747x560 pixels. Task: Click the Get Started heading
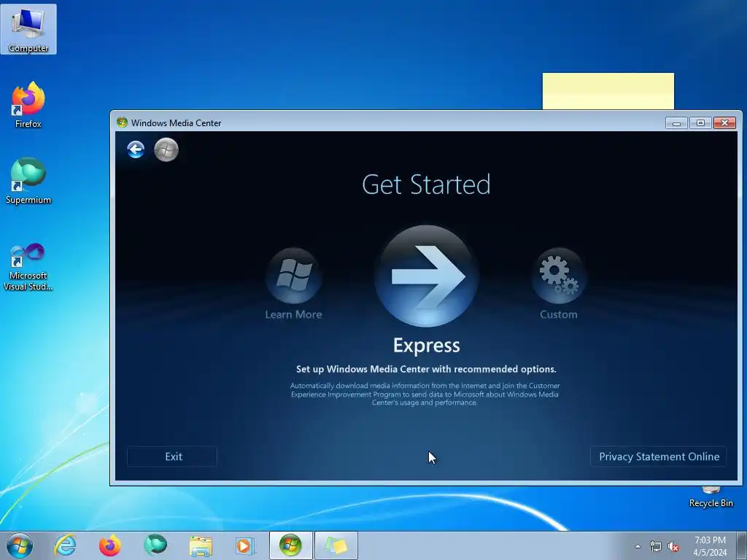[426, 184]
